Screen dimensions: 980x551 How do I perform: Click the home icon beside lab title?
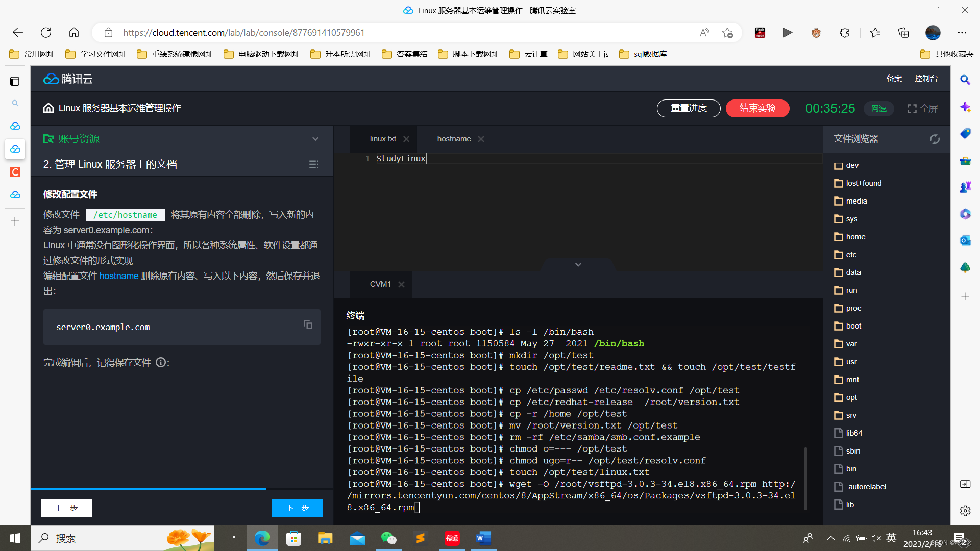point(48,108)
